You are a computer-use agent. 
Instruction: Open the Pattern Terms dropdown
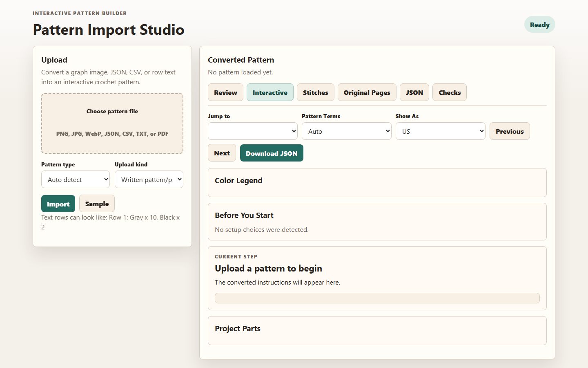click(347, 131)
